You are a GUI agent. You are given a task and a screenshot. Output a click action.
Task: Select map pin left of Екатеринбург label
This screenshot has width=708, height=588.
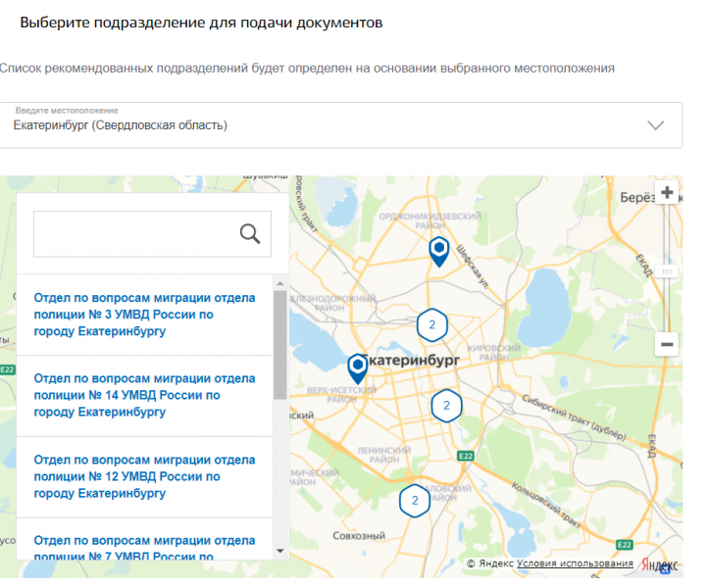tap(358, 368)
